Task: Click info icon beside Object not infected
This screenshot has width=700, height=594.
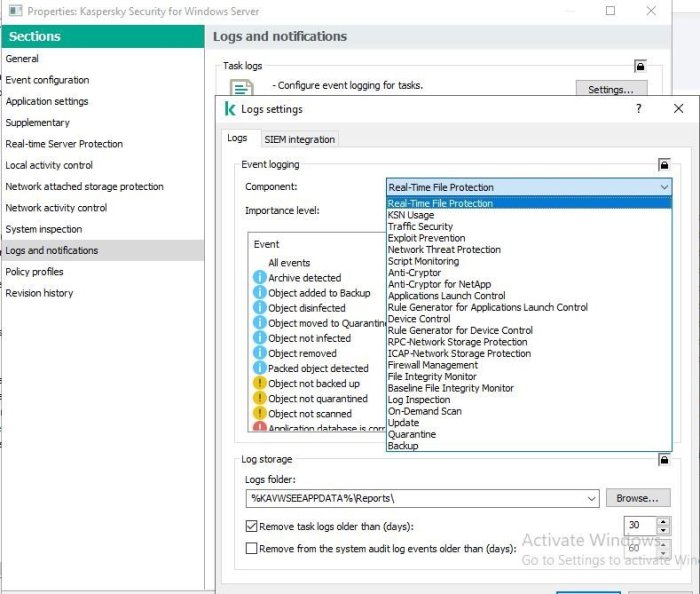Action: click(259, 338)
